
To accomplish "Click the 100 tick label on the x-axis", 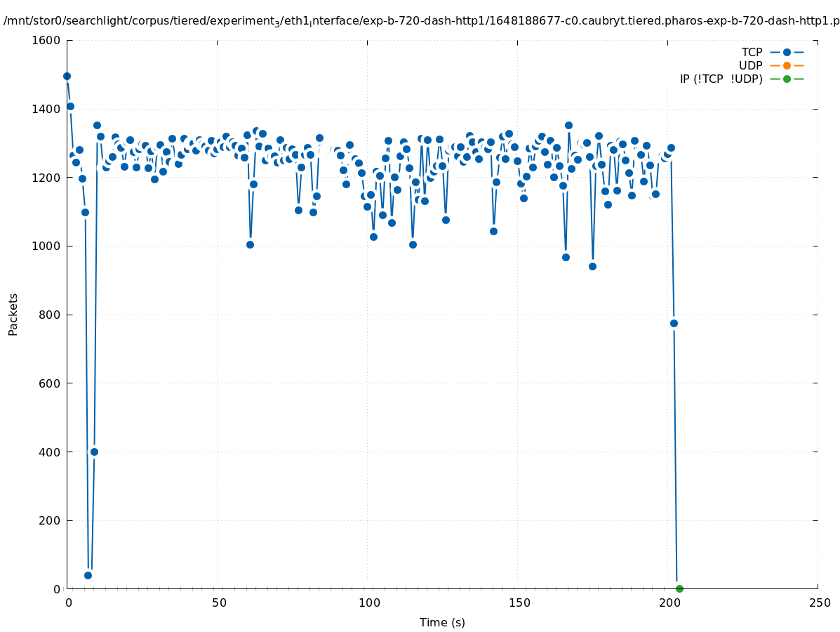I will pyautogui.click(x=369, y=603).
